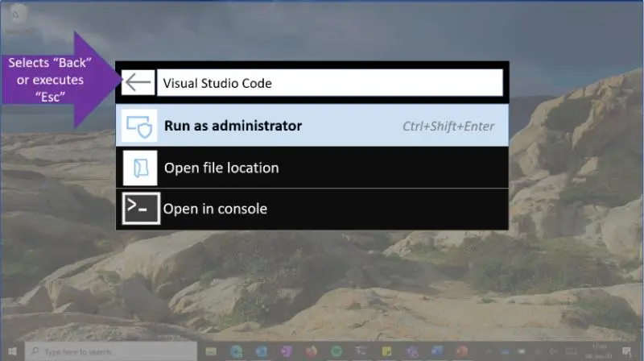Select the Recycle Bin desktop icon
The image size is (644, 361).
(x=18, y=16)
